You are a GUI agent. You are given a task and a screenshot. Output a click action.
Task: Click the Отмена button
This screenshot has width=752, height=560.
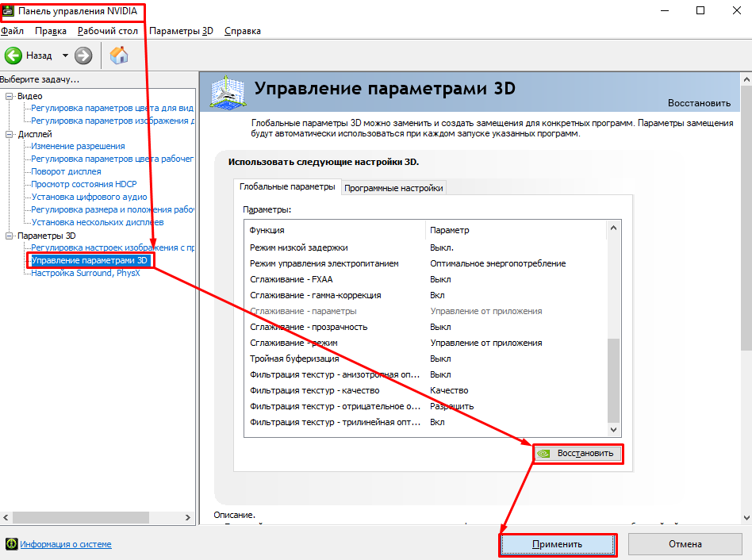(685, 544)
